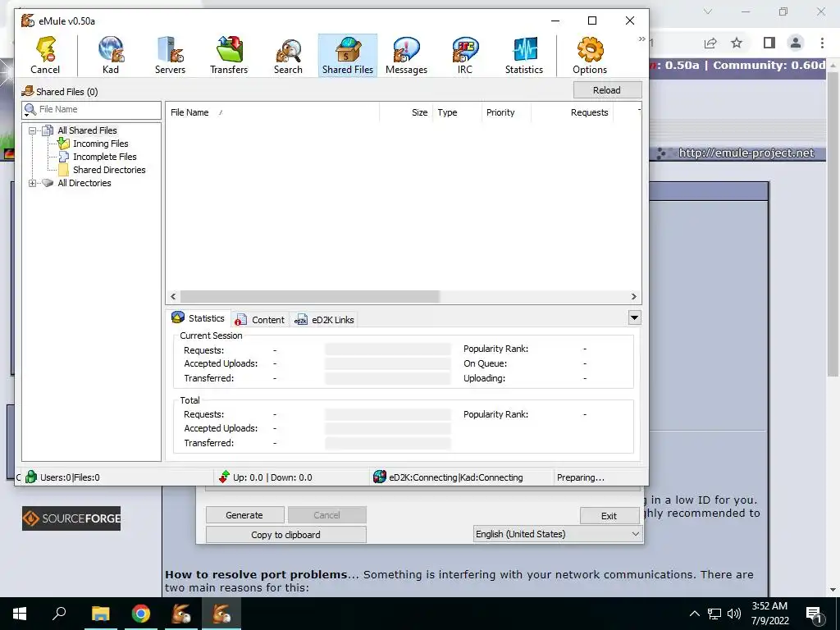Select All Shared Files in tree
The height and width of the screenshot is (630, 840).
[x=87, y=130]
